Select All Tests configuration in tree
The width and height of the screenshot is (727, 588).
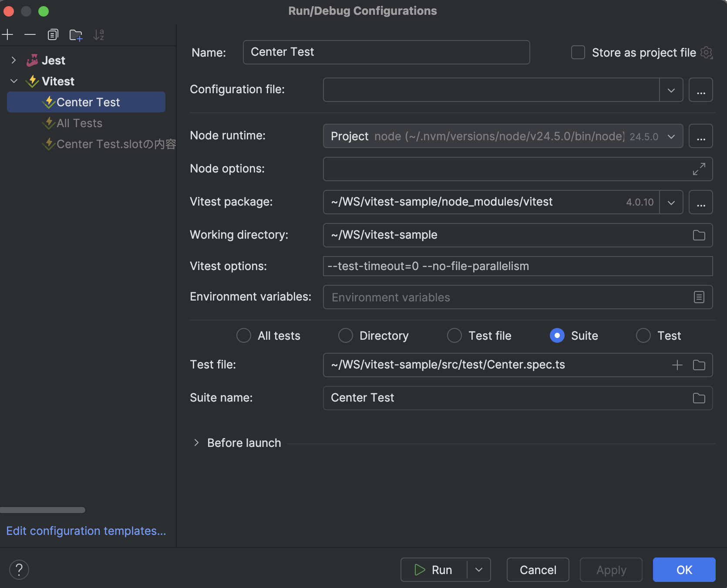click(80, 123)
